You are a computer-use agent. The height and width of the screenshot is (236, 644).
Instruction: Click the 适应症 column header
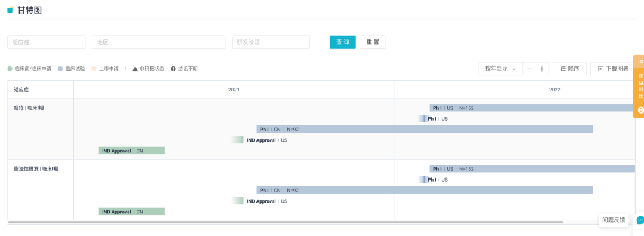[x=41, y=90]
